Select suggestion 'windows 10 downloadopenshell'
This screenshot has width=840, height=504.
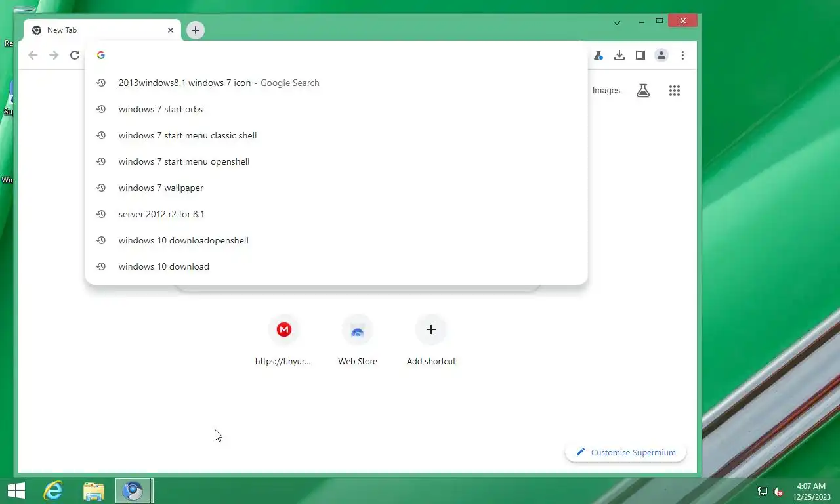336,240
